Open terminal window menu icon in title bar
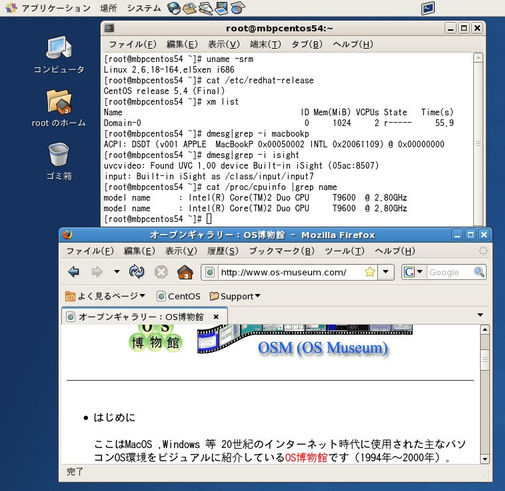 (x=109, y=28)
